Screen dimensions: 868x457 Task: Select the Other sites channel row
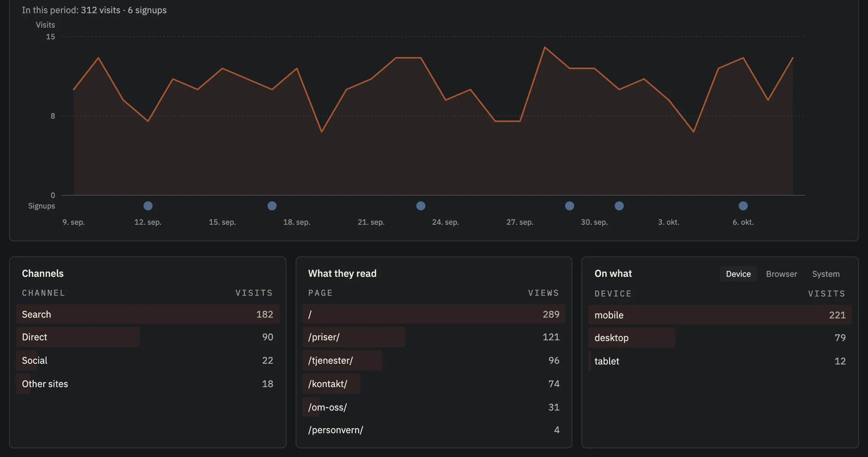coord(148,384)
